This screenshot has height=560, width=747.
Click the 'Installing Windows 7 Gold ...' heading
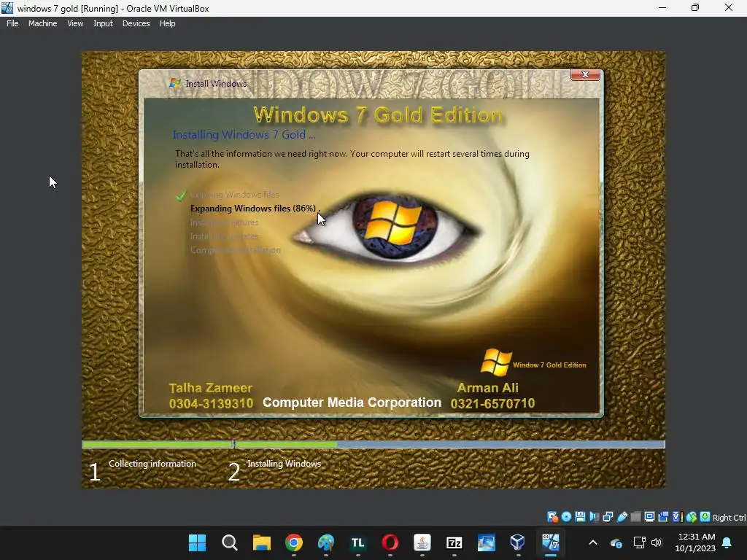pyautogui.click(x=244, y=135)
